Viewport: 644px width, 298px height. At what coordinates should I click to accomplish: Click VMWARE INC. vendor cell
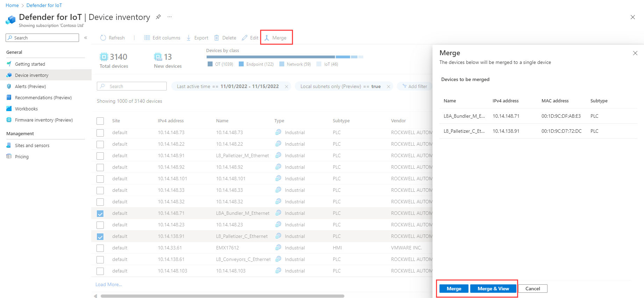point(406,248)
